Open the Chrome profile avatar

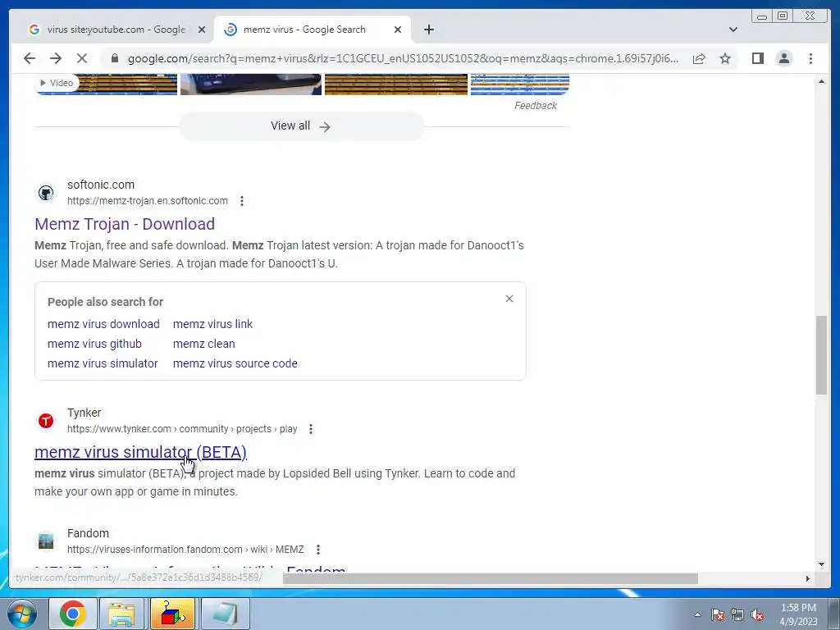(x=783, y=58)
